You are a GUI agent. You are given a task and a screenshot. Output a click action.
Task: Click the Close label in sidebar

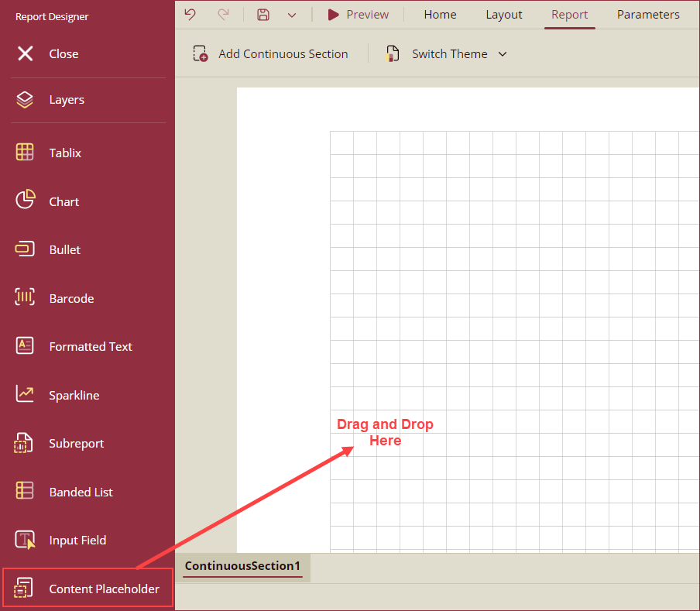[x=63, y=54]
